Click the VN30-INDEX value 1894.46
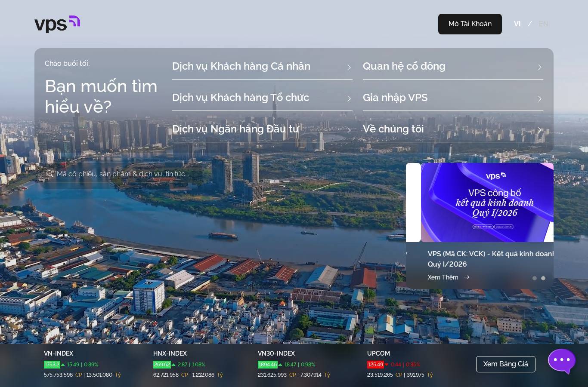 pyautogui.click(x=268, y=365)
